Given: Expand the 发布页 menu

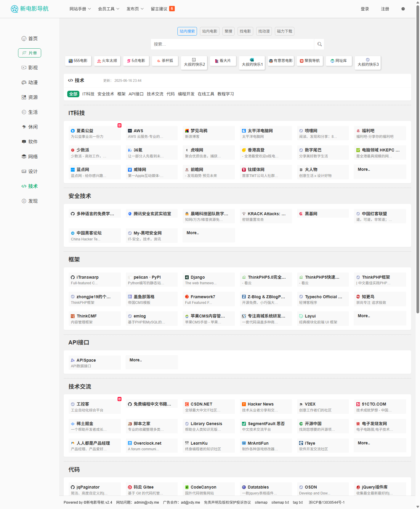Looking at the screenshot, I should point(135,9).
